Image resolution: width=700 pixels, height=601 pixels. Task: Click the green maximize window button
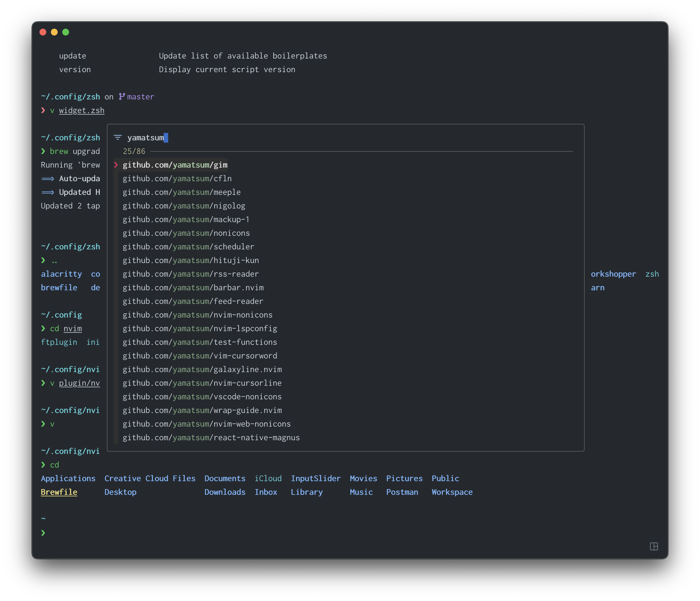coord(66,32)
